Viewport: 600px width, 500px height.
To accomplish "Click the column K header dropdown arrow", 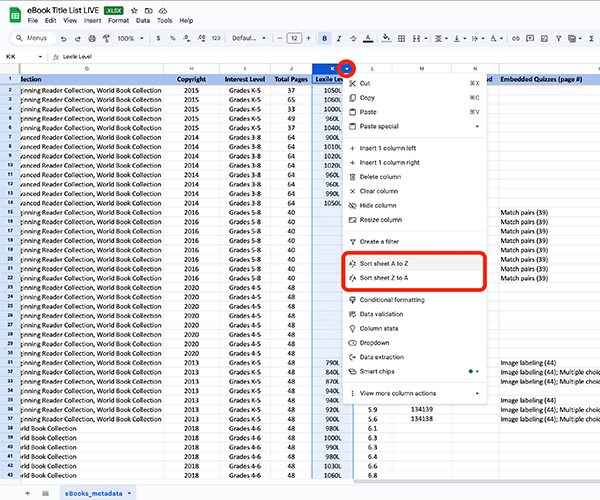I will (347, 69).
